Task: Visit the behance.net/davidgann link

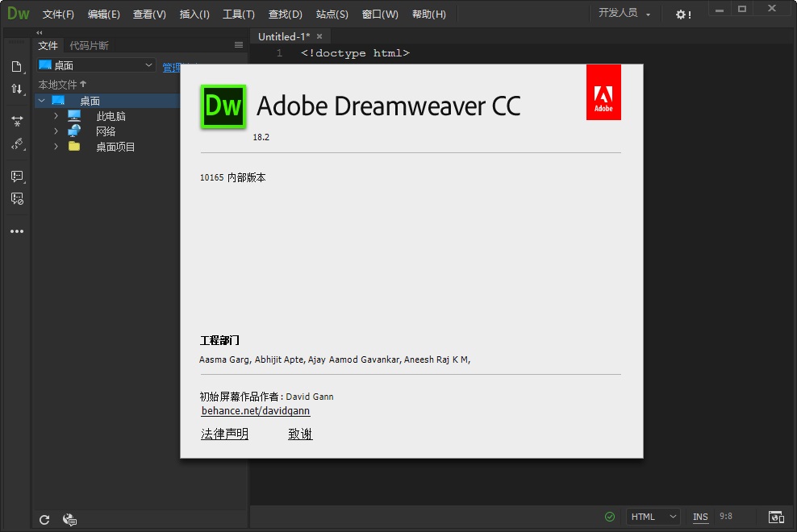Action: tap(255, 410)
